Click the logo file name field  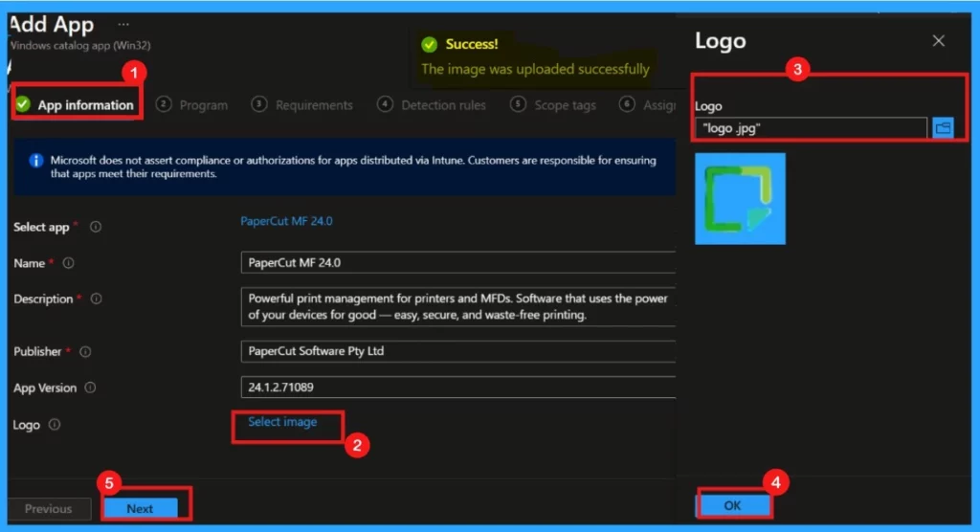(812, 128)
